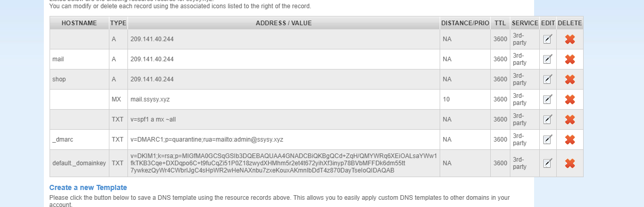
Task: Edit the MX record mail.ssysy.xyz
Action: [x=548, y=99]
